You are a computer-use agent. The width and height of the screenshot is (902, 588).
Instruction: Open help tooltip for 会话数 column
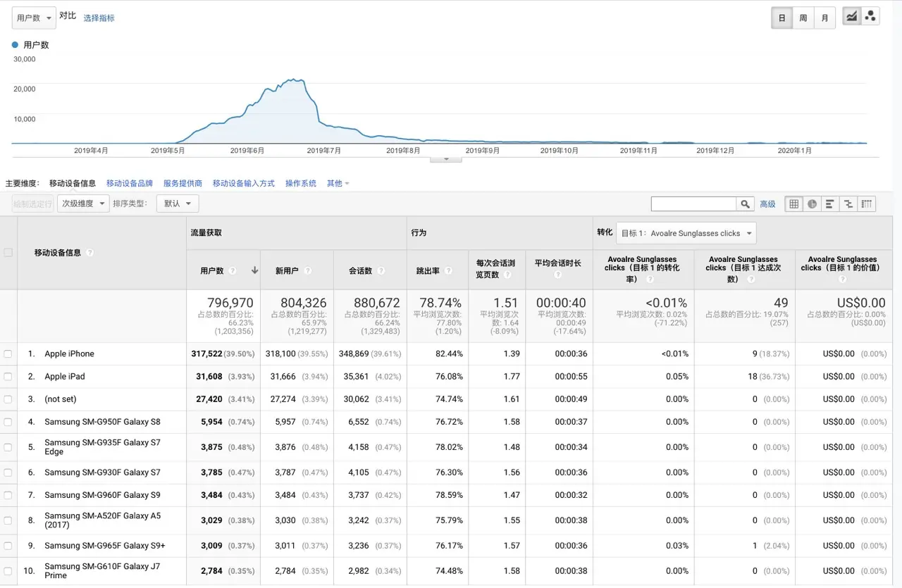381,270
